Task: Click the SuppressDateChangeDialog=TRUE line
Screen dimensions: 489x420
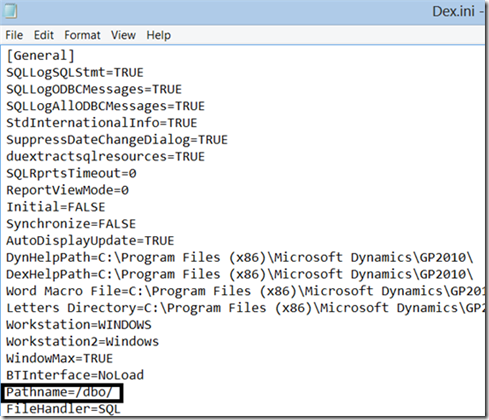Action: pyautogui.click(x=117, y=140)
